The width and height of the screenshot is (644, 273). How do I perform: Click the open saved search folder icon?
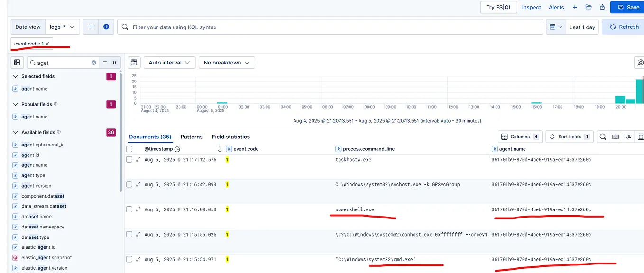[x=588, y=7]
